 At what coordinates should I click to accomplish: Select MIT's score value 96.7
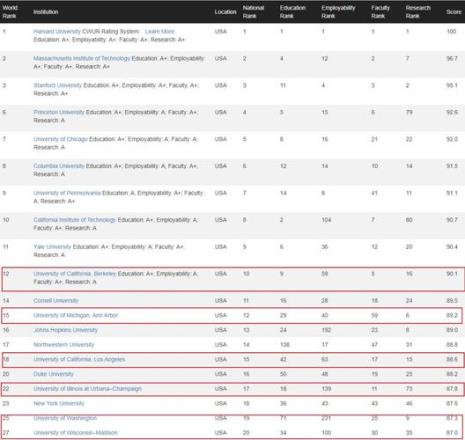[x=452, y=59]
